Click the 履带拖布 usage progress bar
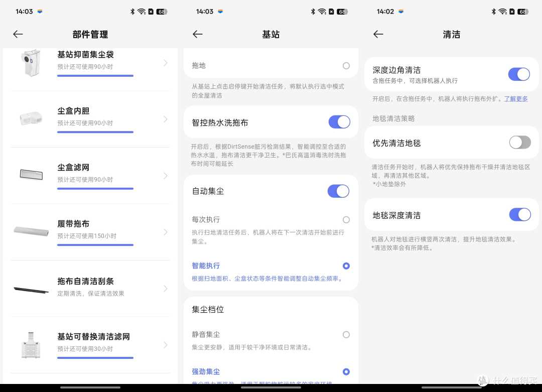 (x=95, y=245)
